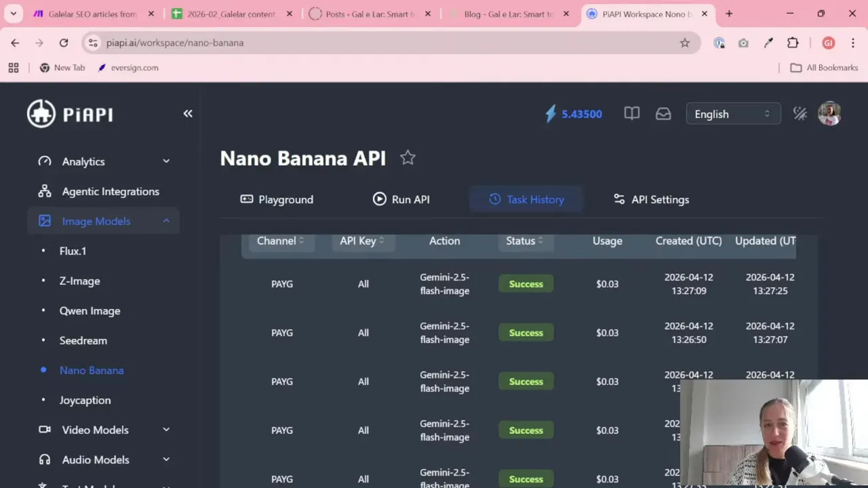868x488 pixels.
Task: Collapse the Image Models section
Action: point(166,221)
